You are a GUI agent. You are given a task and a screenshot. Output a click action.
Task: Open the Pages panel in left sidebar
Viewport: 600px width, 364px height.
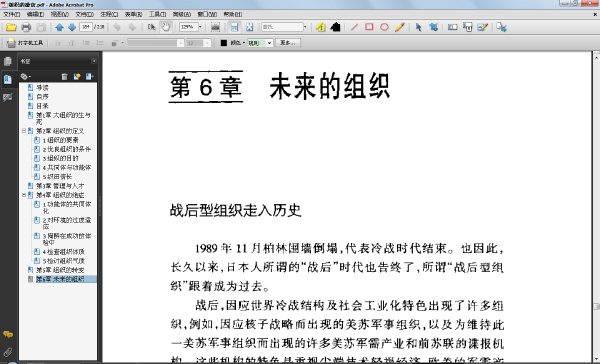click(x=8, y=61)
